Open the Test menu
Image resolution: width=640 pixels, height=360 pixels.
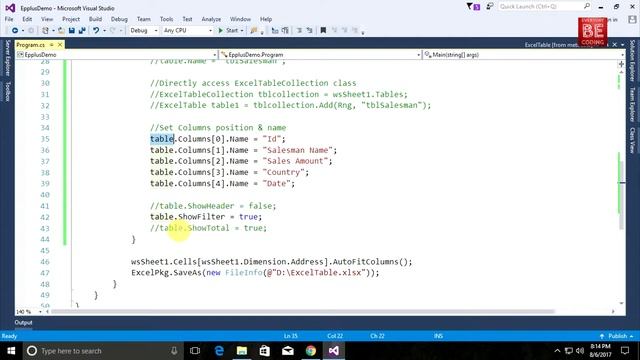pyautogui.click(x=187, y=19)
